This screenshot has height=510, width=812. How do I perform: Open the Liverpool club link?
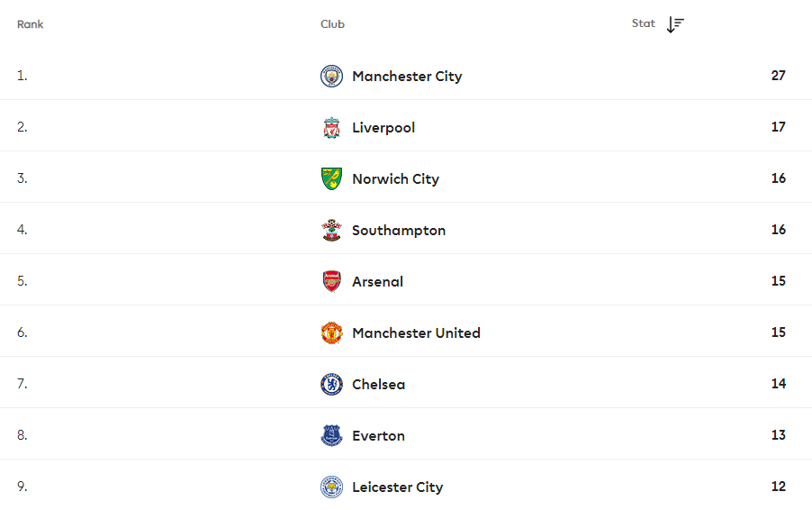(383, 128)
